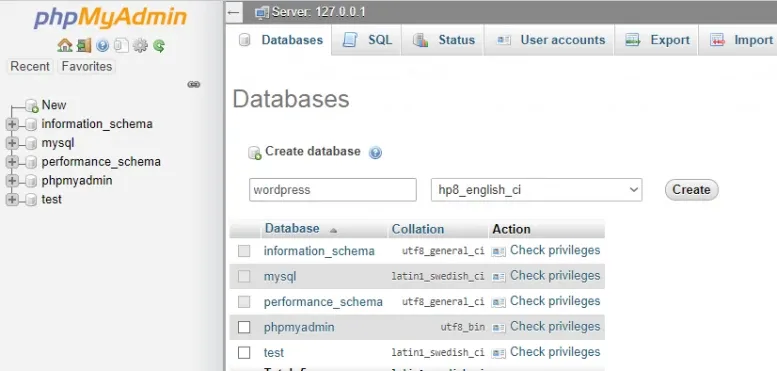Open the SQL tab
Viewport: 777px width, 371px height.
[x=367, y=40]
